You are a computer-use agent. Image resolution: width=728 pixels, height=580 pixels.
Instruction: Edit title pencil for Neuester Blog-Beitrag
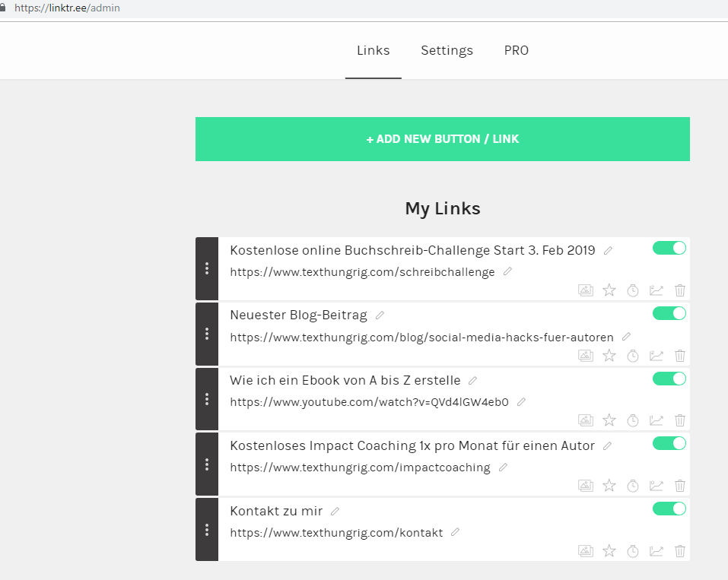pos(380,315)
